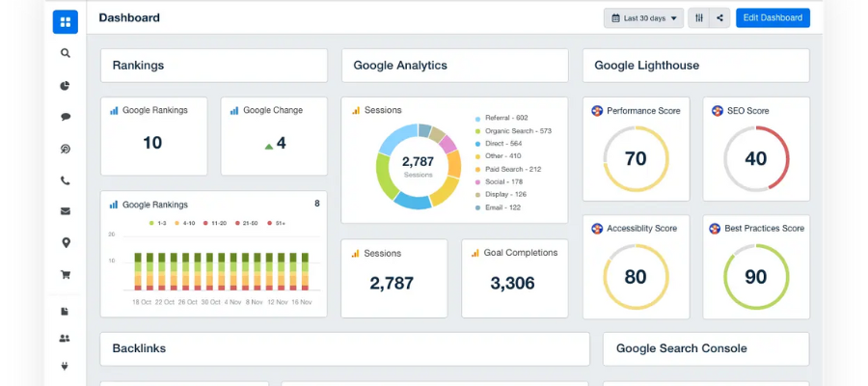868x386 pixels.
Task: Open the email envelope sidebar icon
Action: click(x=66, y=211)
